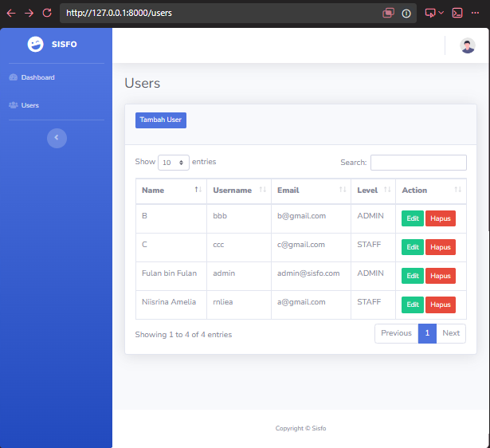Select page 1 in pagination
Screen dimensions: 490x448
427,333
